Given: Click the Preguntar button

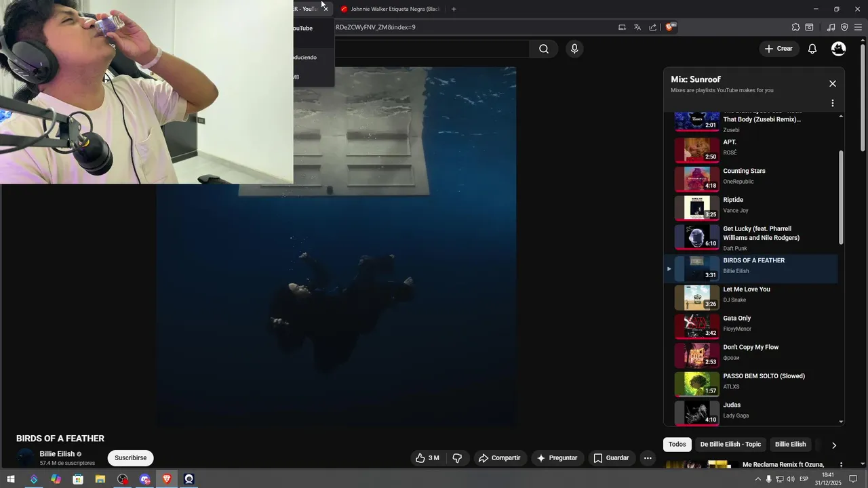Looking at the screenshot, I should (x=557, y=458).
